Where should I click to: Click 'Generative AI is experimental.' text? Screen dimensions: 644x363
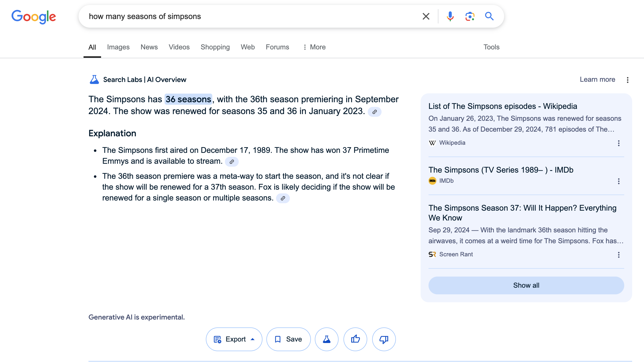136,317
